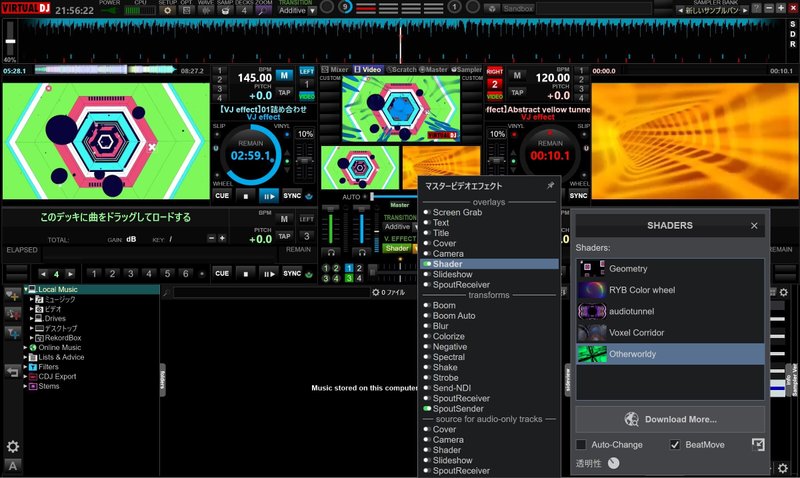Open the SAMP sampler icon
Viewport: 800px width, 478px height.
coord(225,10)
